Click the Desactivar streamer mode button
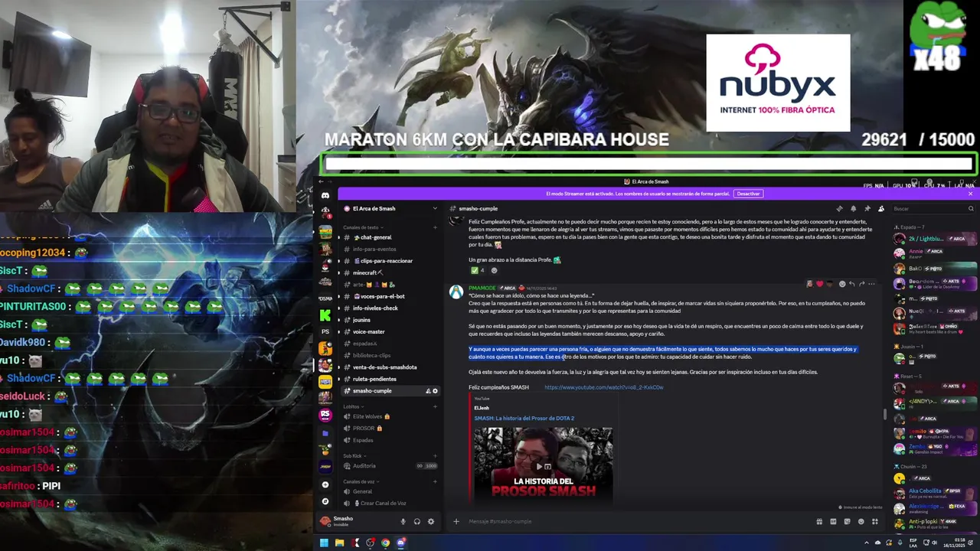 [x=748, y=194]
